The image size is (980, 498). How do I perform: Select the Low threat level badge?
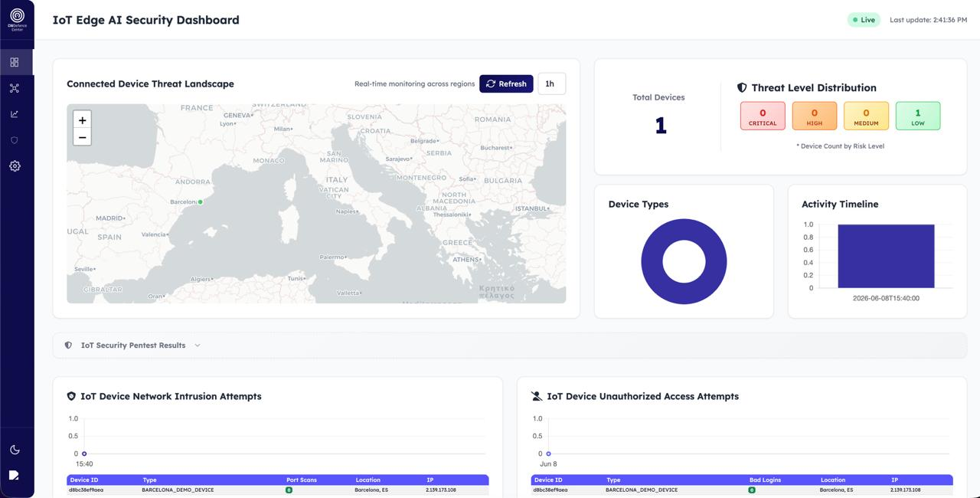pyautogui.click(x=918, y=116)
